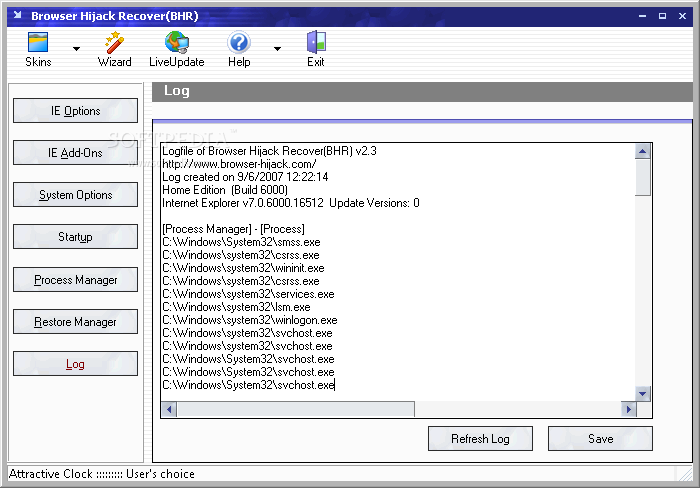
Task: Click the Internet Explorer v7.0.6000.16512 line
Action: click(x=291, y=203)
